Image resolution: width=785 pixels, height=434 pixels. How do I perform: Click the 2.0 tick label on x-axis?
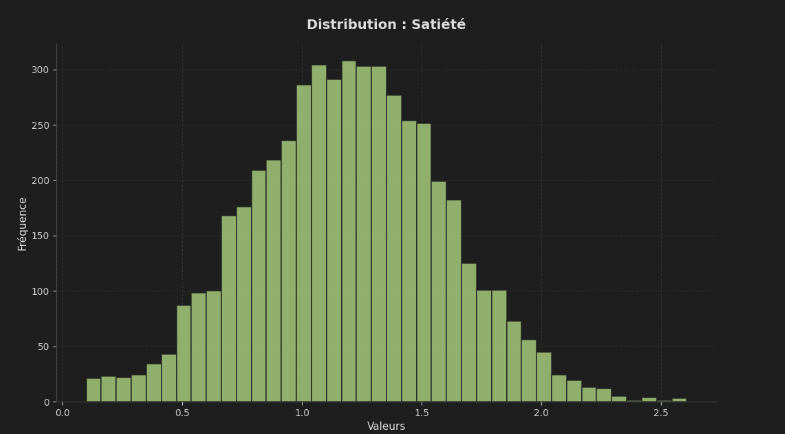click(541, 413)
